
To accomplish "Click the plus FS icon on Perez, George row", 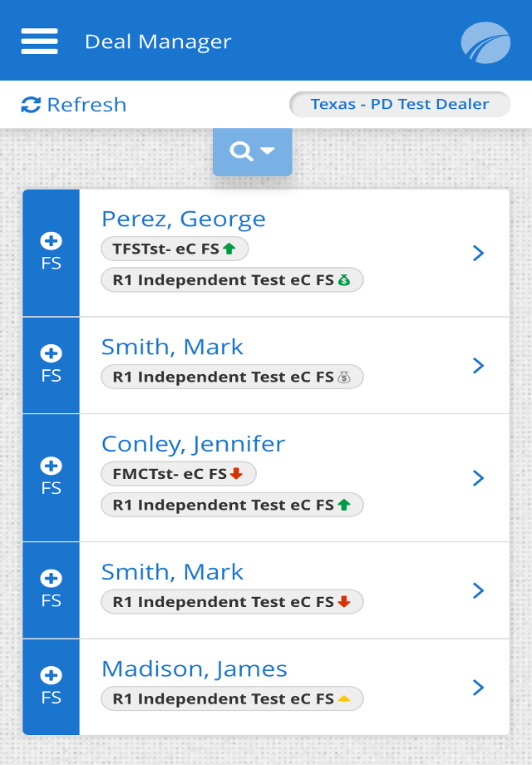I will coord(51,242).
